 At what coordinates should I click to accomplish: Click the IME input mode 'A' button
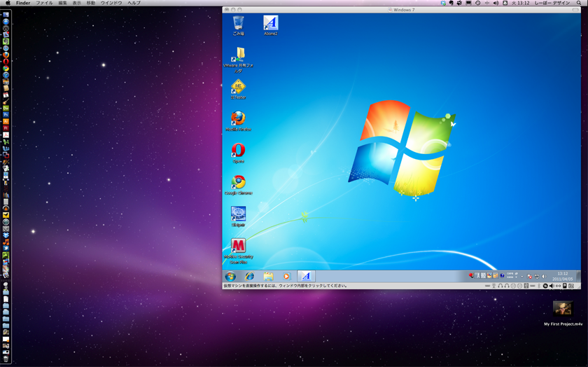coord(477,276)
